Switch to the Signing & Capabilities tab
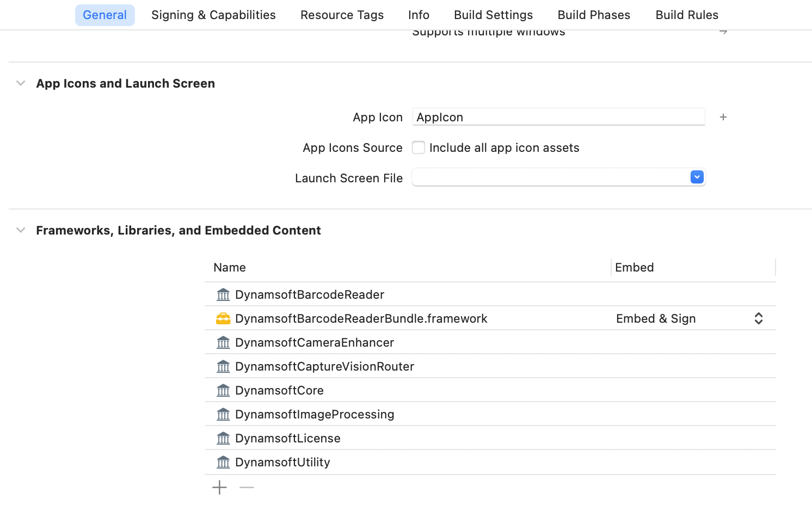This screenshot has height=505, width=812. (x=213, y=15)
